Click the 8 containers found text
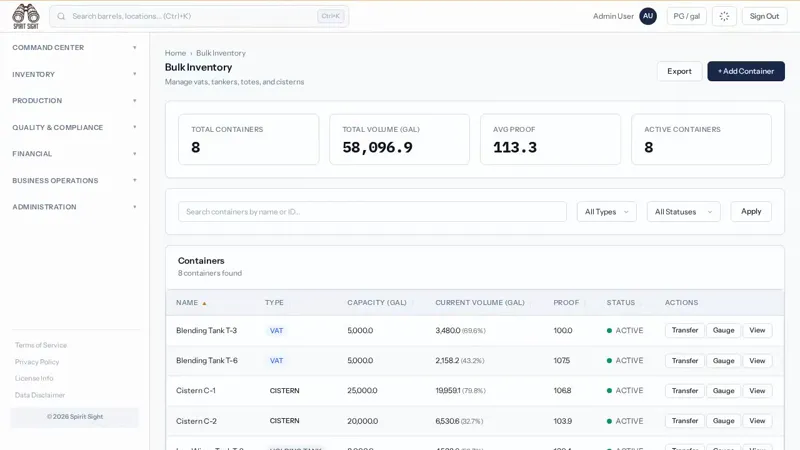Viewport: 800px width, 450px height. point(210,273)
